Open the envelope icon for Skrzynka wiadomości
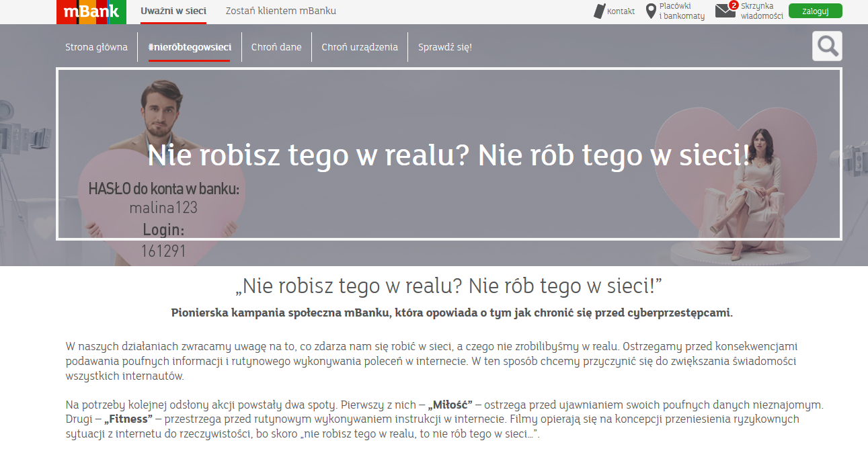868x455 pixels. click(x=725, y=11)
